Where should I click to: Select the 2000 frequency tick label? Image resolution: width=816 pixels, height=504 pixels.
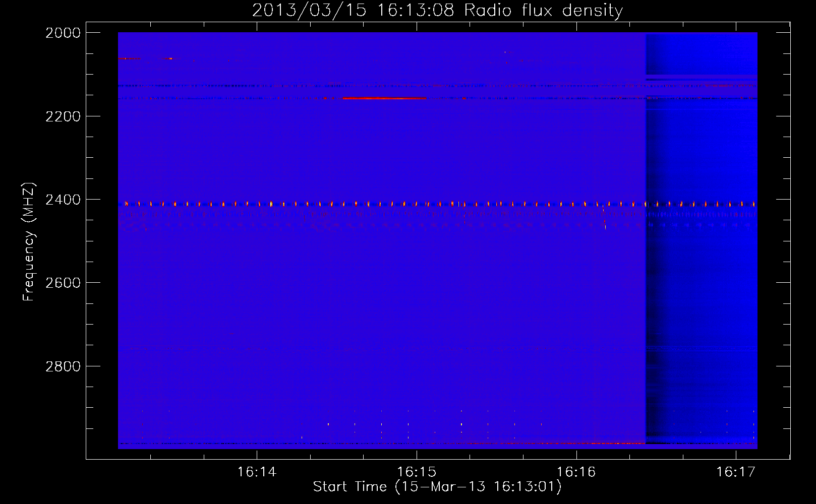[x=63, y=33]
